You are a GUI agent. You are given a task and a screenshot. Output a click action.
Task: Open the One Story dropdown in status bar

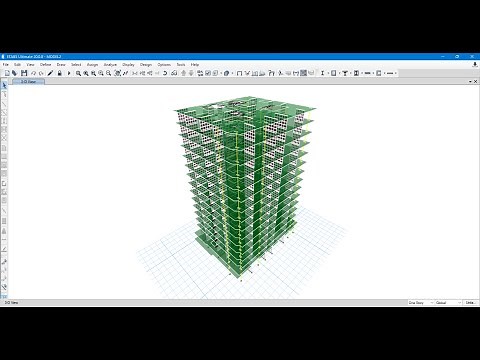pyautogui.click(x=421, y=303)
